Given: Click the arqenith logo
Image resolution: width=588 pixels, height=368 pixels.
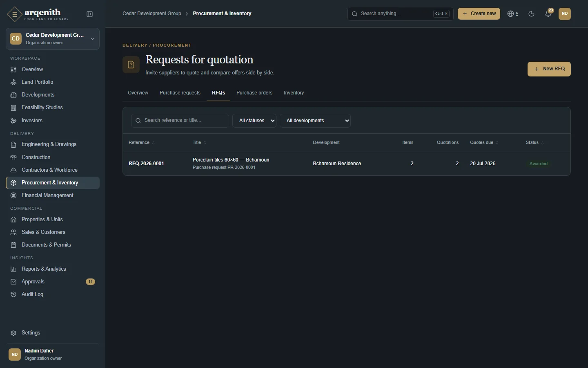Looking at the screenshot, I should 38,14.
